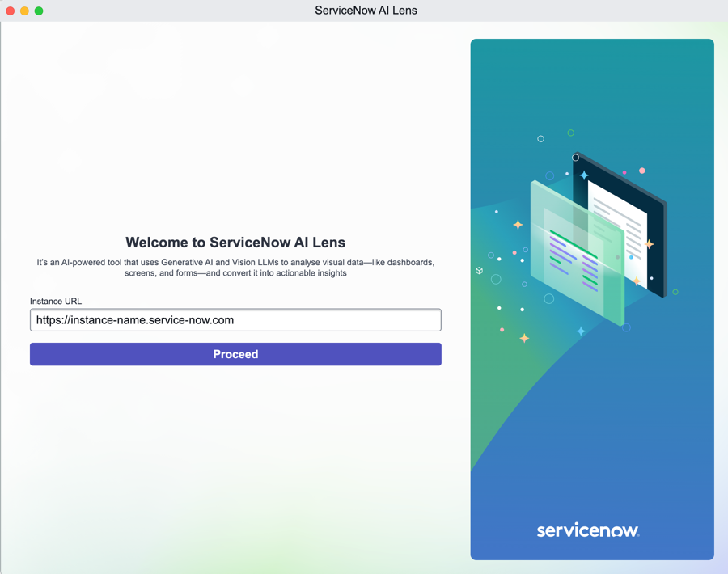Close the ServiceNow AI Lens window
The image size is (728, 574).
11,11
